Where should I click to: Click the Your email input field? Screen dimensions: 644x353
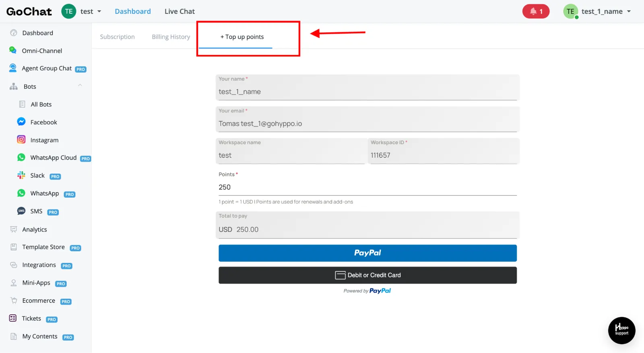pos(367,119)
